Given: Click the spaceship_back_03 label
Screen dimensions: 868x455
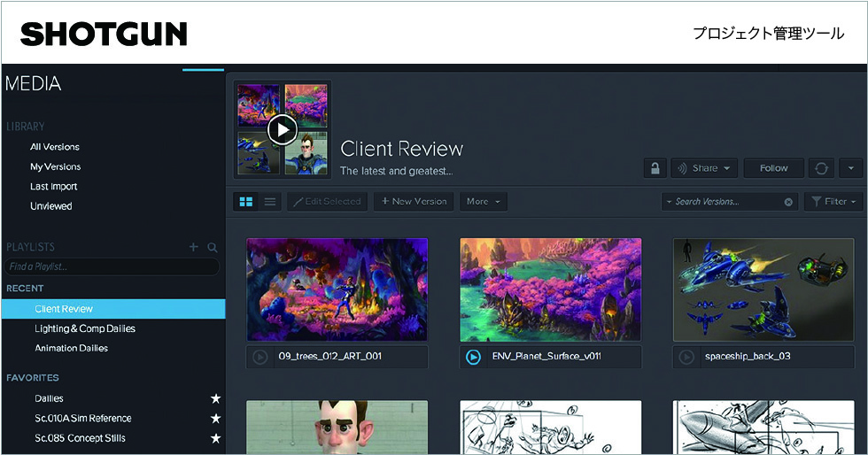Looking at the screenshot, I should point(748,356).
